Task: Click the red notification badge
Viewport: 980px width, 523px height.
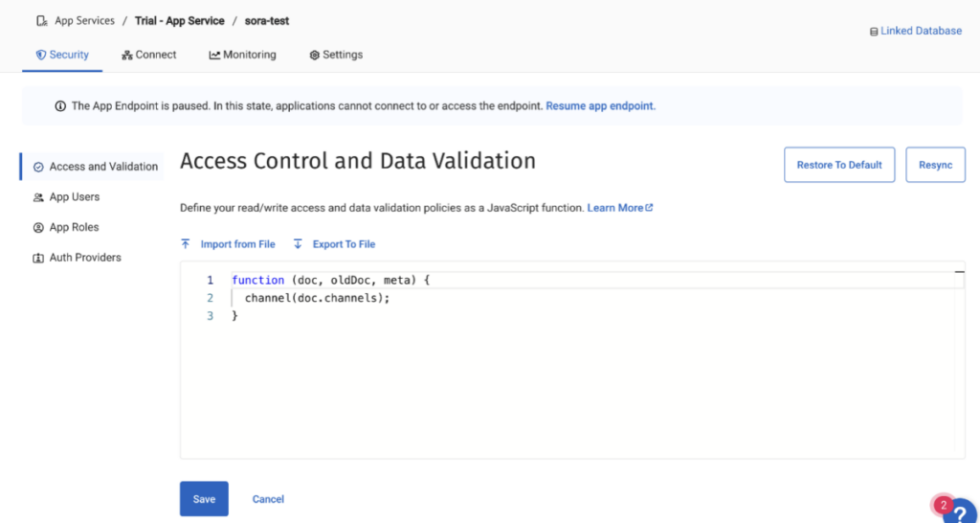Action: tap(943, 505)
